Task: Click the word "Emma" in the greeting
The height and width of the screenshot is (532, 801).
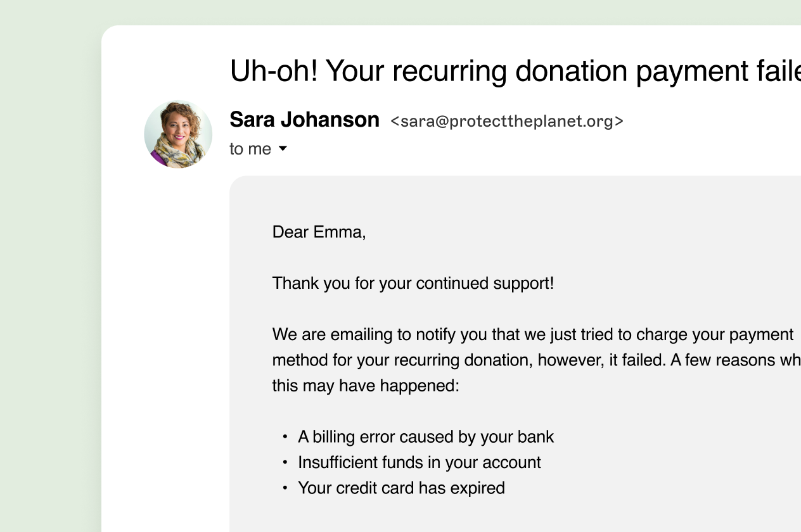Action: coord(341,232)
